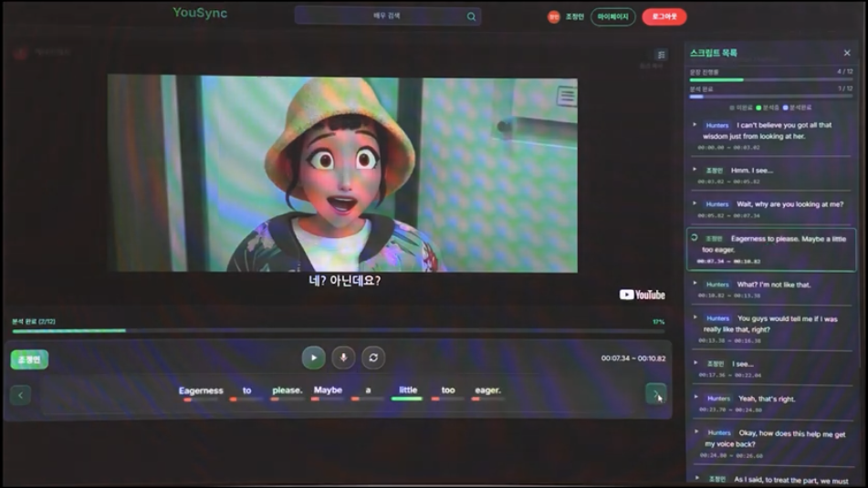Viewport: 868px width, 488px height.
Task: Go to the previous sentence arrow
Action: tap(20, 395)
